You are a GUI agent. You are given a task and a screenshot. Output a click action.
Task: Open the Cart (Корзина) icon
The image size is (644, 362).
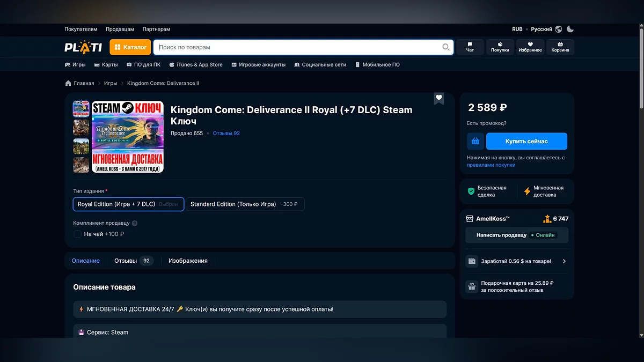[560, 47]
